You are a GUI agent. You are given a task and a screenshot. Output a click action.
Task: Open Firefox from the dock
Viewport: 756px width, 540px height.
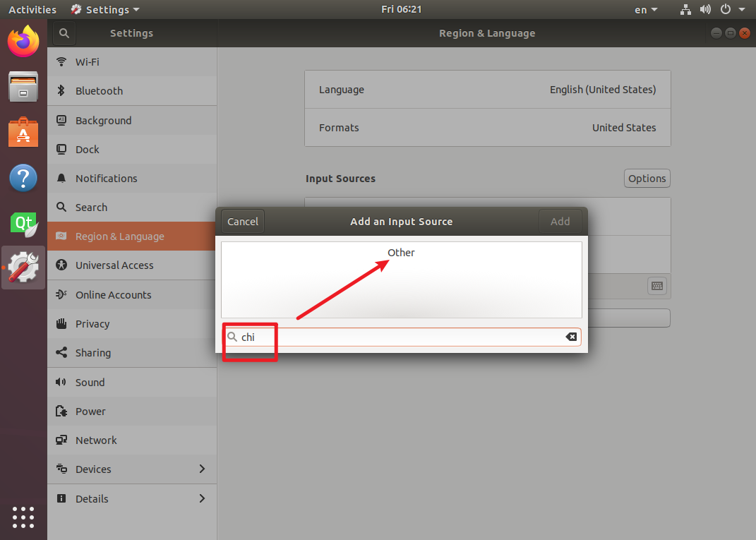point(23,42)
